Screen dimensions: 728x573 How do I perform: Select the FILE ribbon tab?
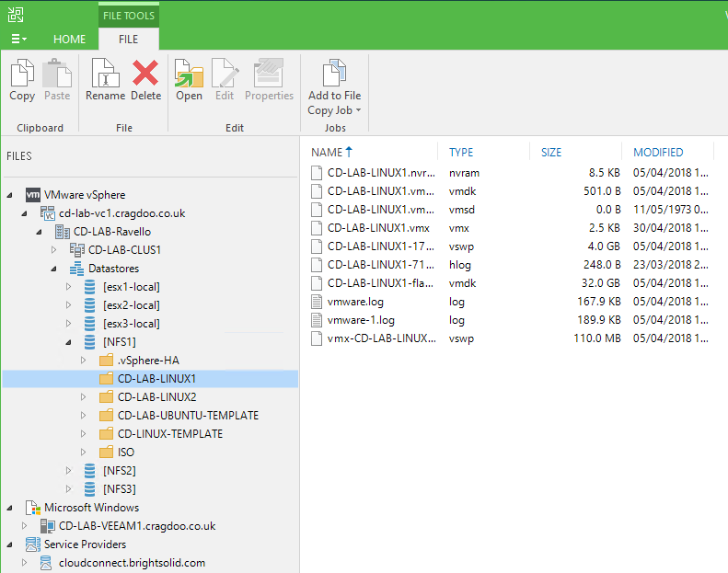tap(129, 39)
